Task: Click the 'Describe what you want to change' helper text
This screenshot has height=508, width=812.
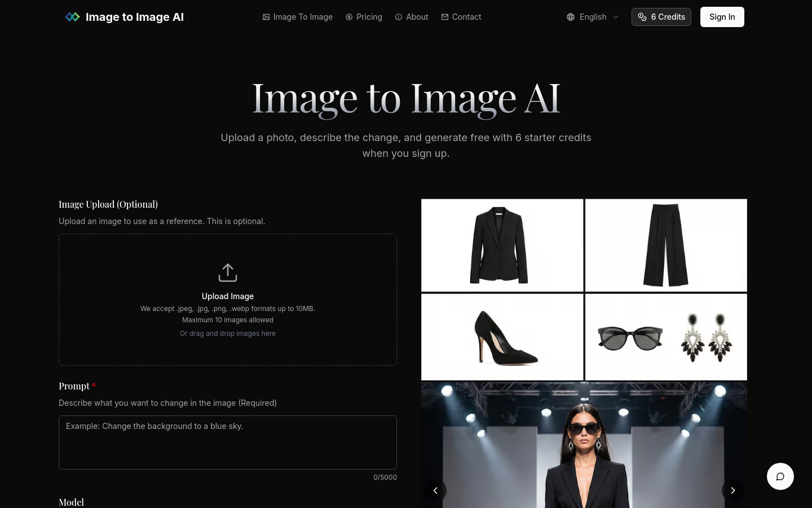Action: tap(167, 403)
